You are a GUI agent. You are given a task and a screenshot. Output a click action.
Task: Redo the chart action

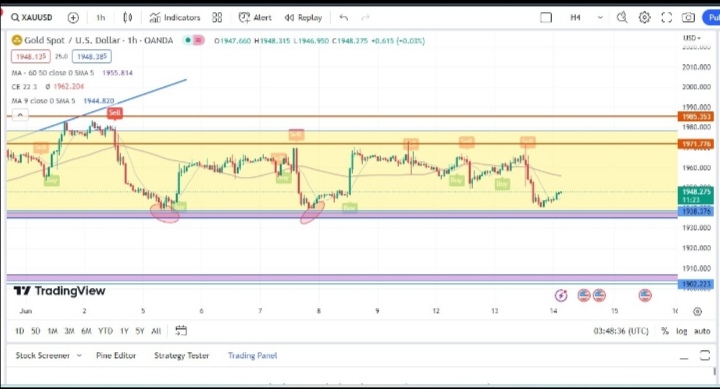tap(366, 17)
